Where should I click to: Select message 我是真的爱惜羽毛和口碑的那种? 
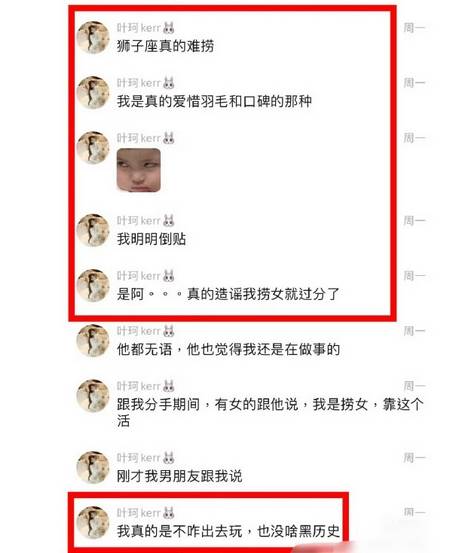pyautogui.click(x=214, y=101)
